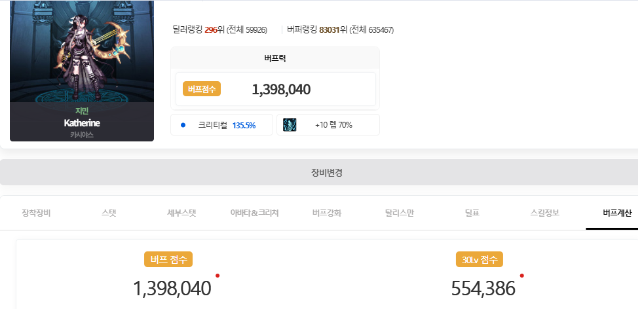Viewport: 644px width, 309px height.
Task: Click the skill icon beside +10 렙 70%
Action: click(290, 125)
